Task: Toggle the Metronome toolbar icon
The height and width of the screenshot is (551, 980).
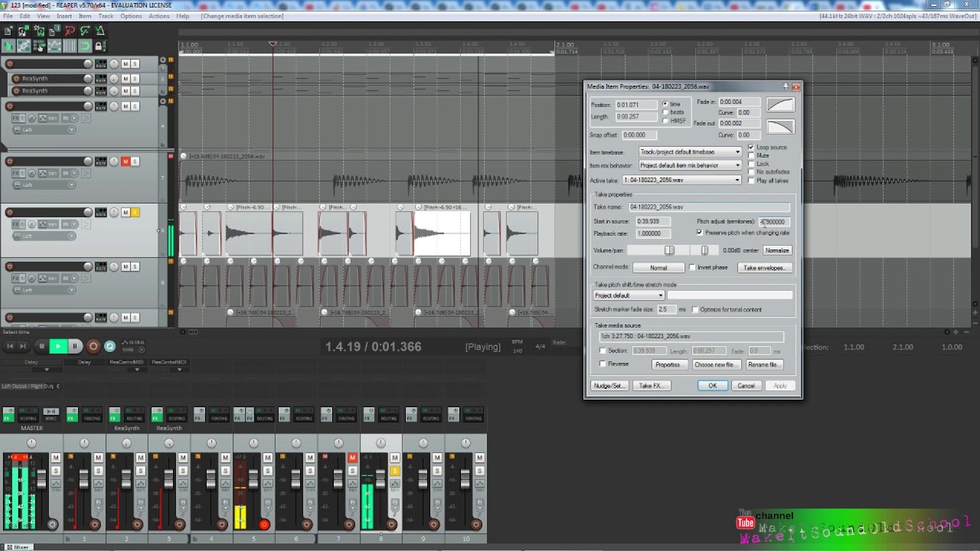Action: [100, 31]
